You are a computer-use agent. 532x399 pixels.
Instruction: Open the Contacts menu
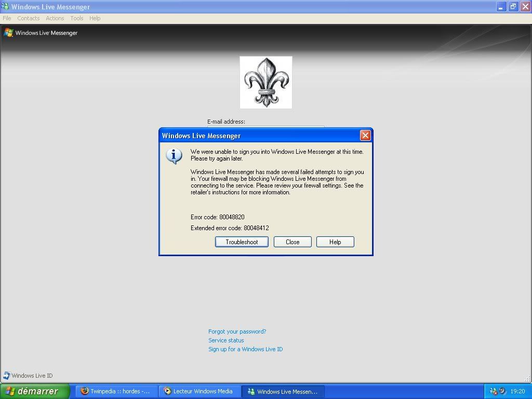pyautogui.click(x=29, y=18)
